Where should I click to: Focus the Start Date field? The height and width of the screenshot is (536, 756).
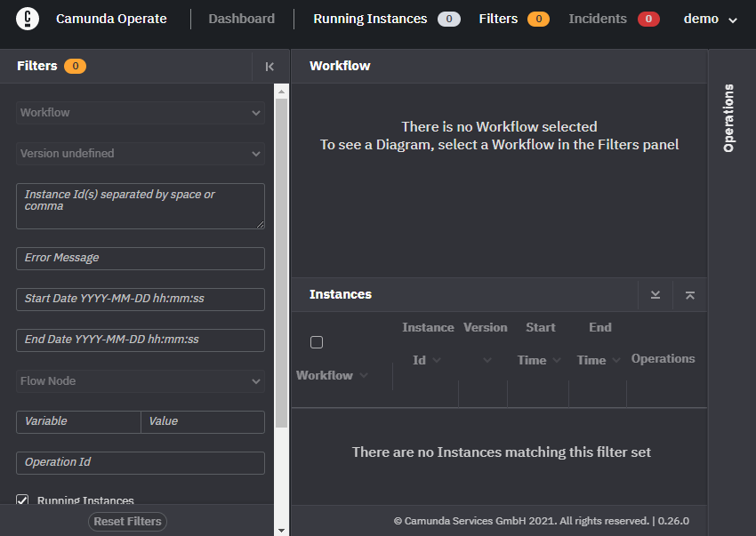pos(141,300)
